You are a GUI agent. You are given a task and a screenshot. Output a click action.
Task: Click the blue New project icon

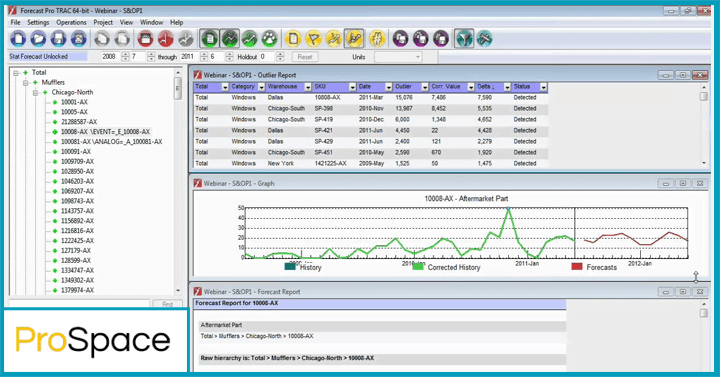pos(18,39)
